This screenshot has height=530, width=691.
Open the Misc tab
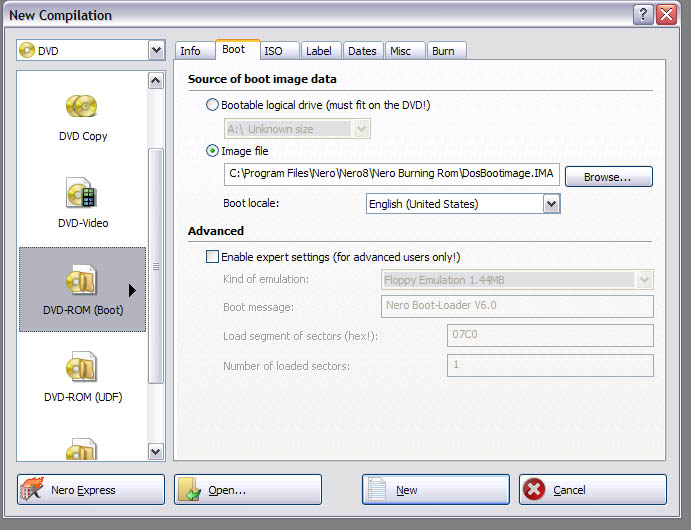[405, 51]
